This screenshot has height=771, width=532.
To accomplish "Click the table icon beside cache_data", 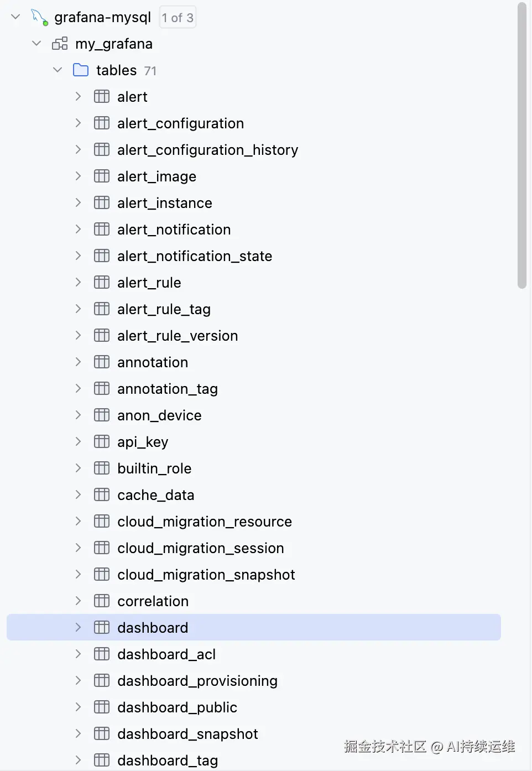I will tap(101, 494).
